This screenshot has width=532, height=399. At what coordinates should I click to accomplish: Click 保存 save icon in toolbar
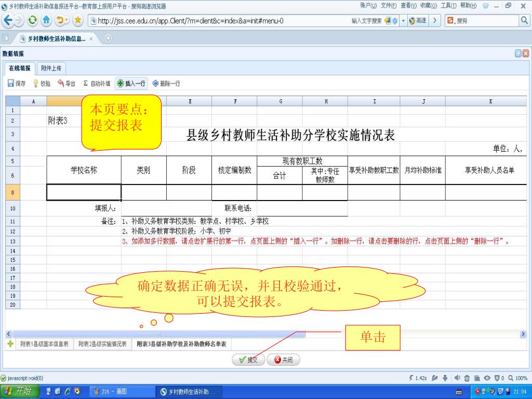coord(17,83)
